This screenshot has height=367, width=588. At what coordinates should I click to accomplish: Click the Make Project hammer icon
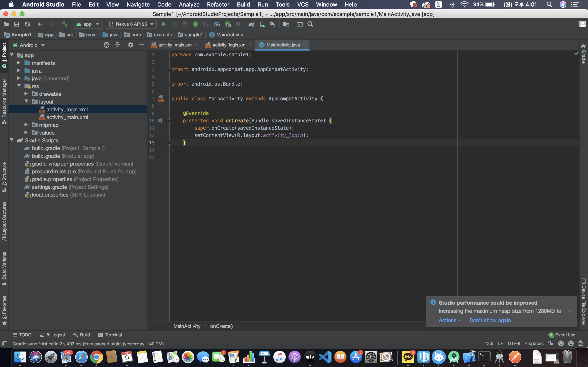(x=64, y=24)
